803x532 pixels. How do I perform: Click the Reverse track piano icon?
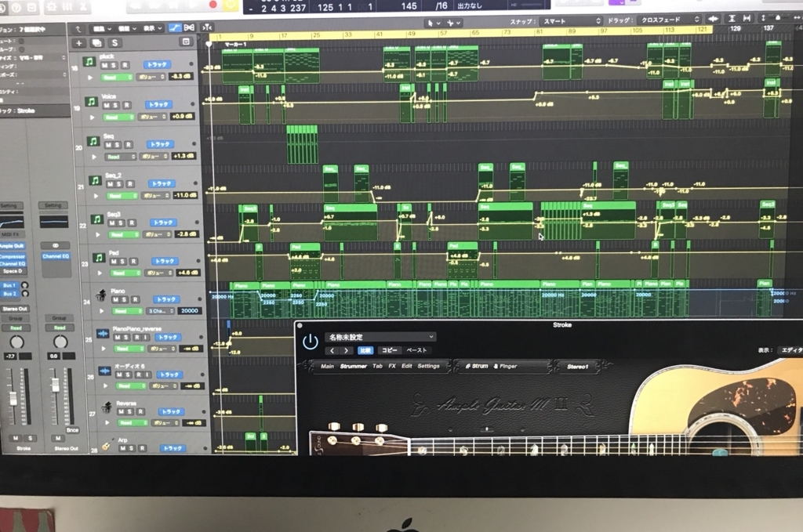click(107, 407)
